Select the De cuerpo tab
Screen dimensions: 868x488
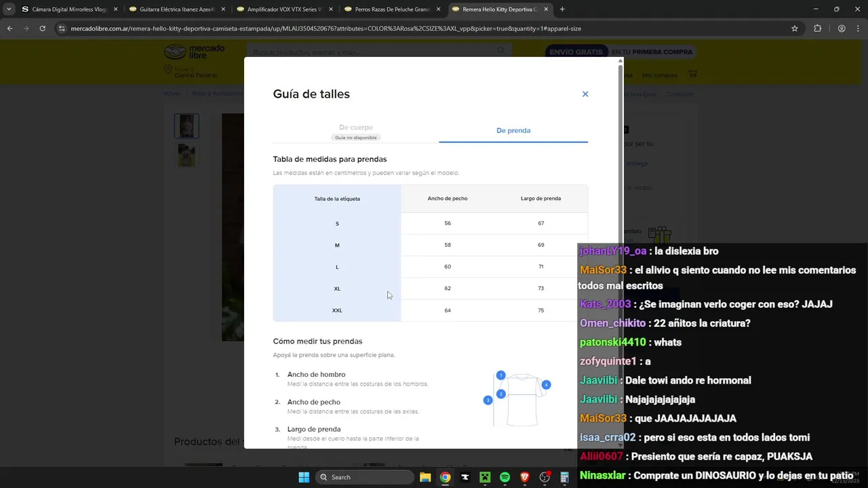[356, 131]
